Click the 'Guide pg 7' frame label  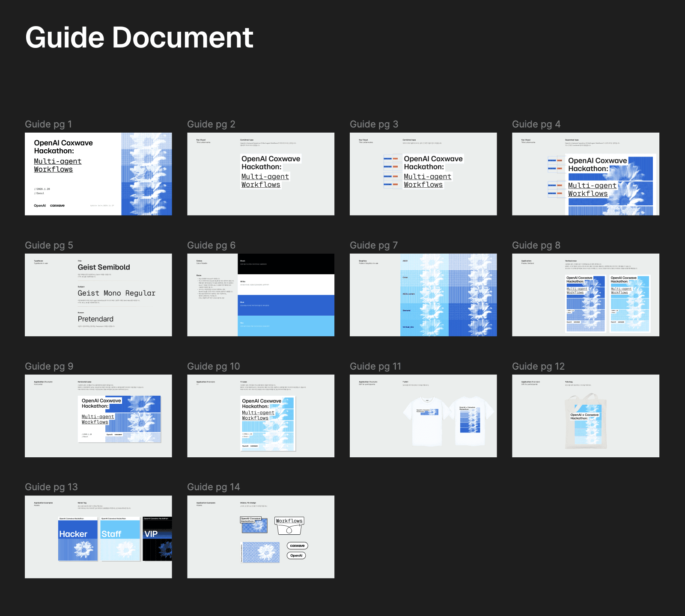tap(374, 245)
